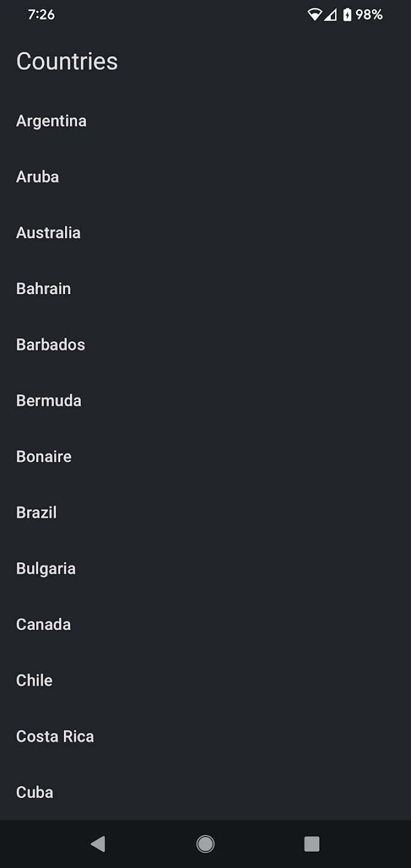Tap the Bulgaria entry

[46, 569]
